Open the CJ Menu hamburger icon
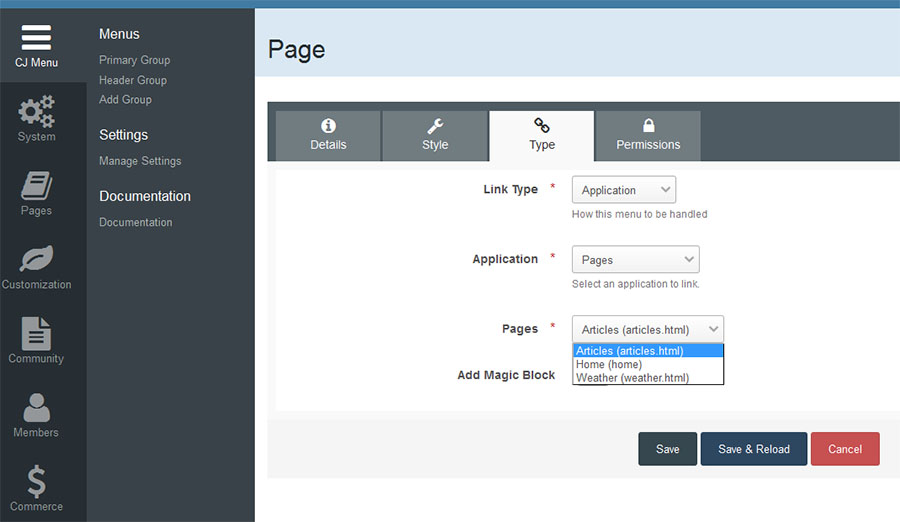Image resolution: width=900 pixels, height=522 pixels. click(36, 36)
